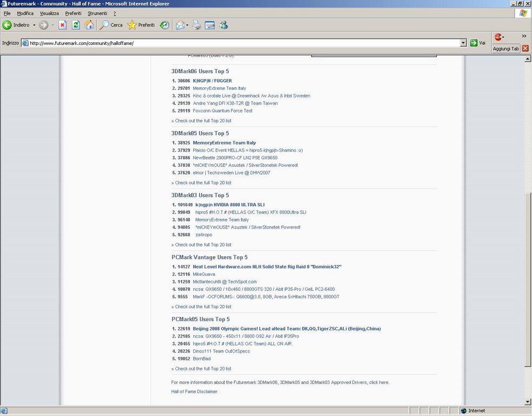
Task: Click the scrollbar down arrow
Action: click(528, 402)
